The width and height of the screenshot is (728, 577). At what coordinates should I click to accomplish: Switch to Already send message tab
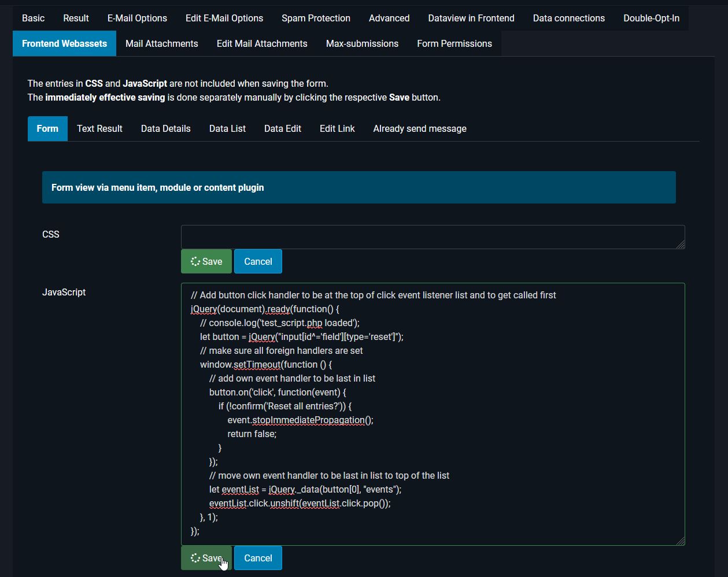[420, 128]
